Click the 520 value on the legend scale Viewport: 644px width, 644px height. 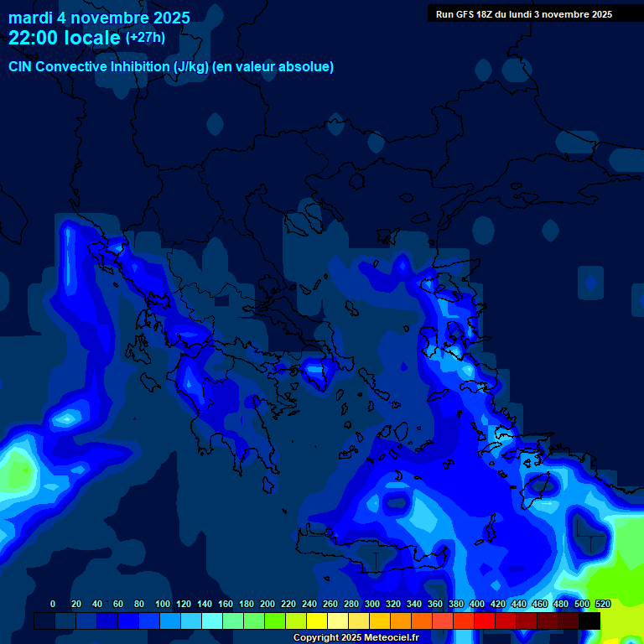[602, 604]
